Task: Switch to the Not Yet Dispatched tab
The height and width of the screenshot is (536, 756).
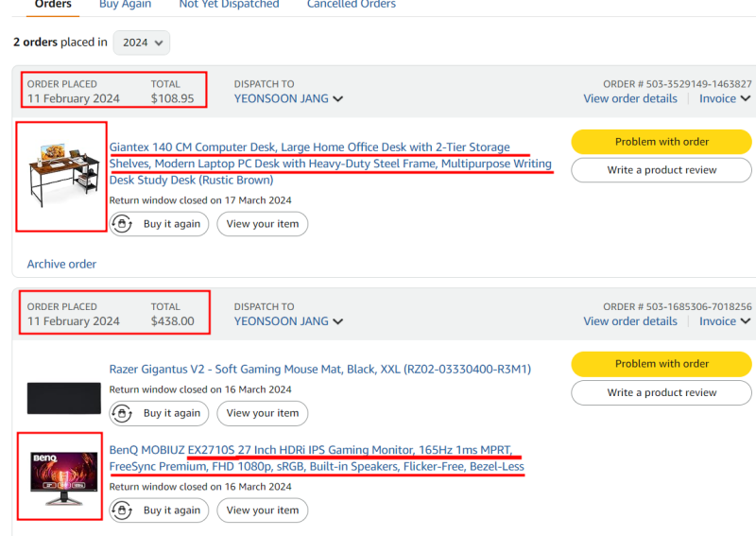Action: point(229,5)
